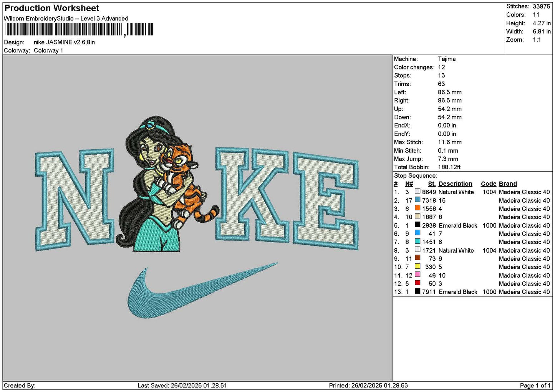Screen dimensions: 555x392
Task: Click the 'Brand' column header
Action: [508, 184]
